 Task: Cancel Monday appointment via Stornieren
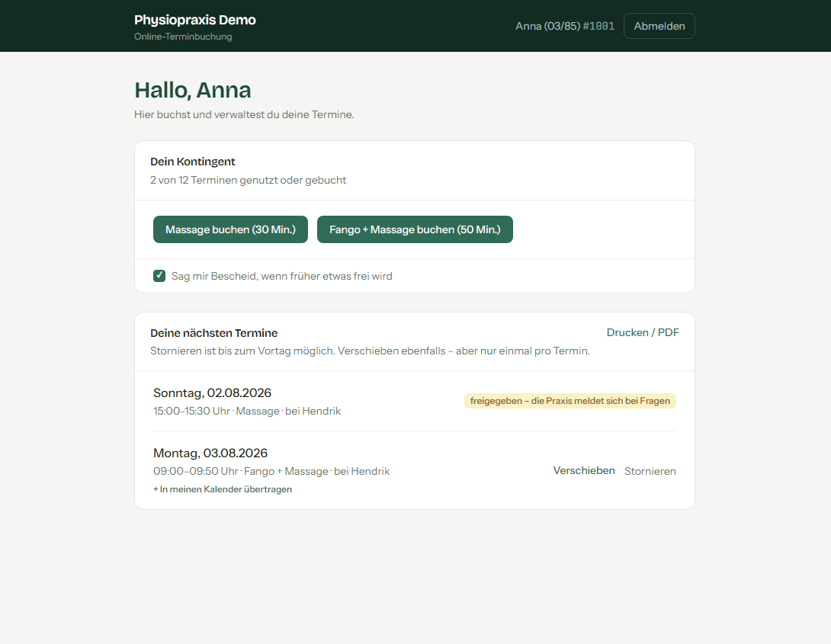pyautogui.click(x=650, y=471)
